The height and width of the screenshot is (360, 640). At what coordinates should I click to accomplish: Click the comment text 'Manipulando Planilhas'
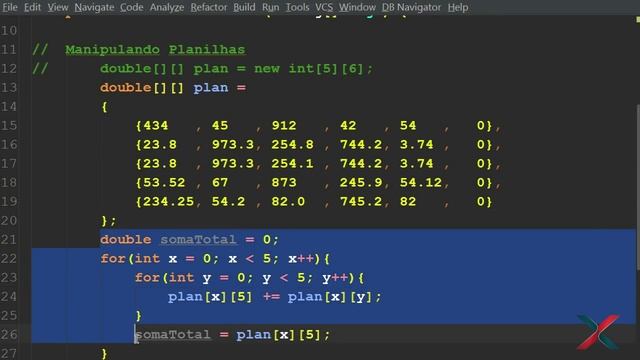(x=155, y=50)
